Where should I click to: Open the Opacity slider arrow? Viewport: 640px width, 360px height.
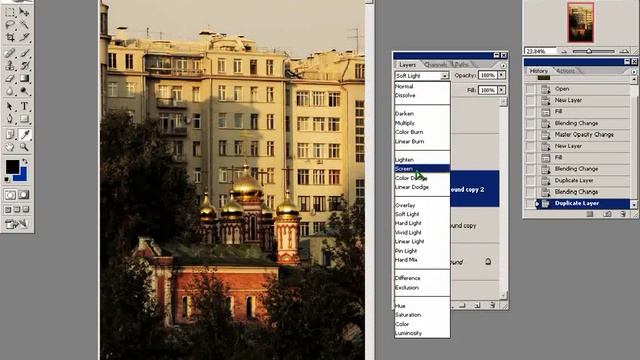501,75
